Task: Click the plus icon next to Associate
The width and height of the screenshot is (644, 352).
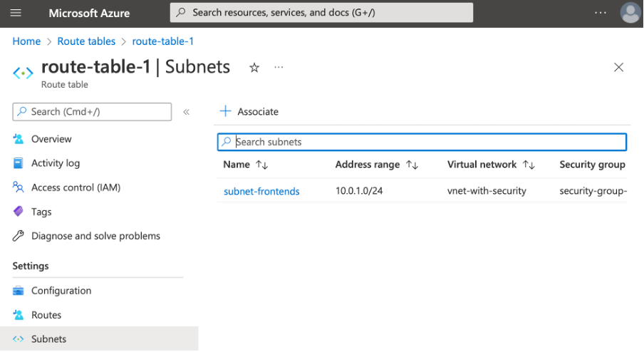Action: tap(226, 111)
